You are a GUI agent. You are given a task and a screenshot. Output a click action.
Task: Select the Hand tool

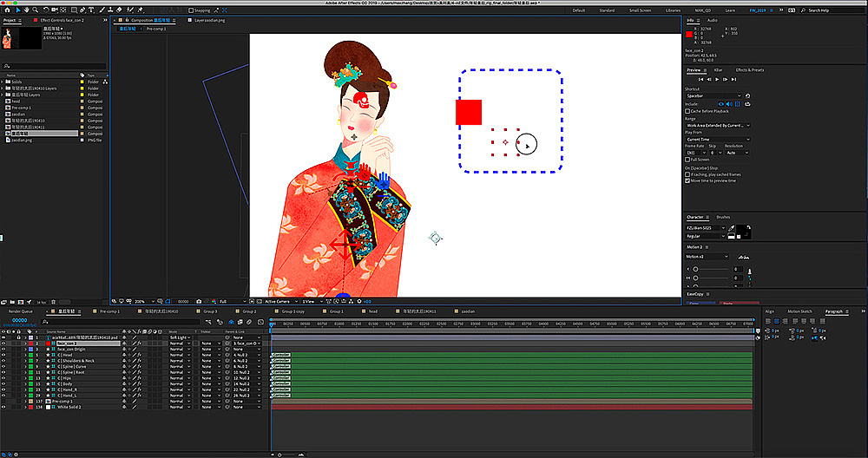27,10
